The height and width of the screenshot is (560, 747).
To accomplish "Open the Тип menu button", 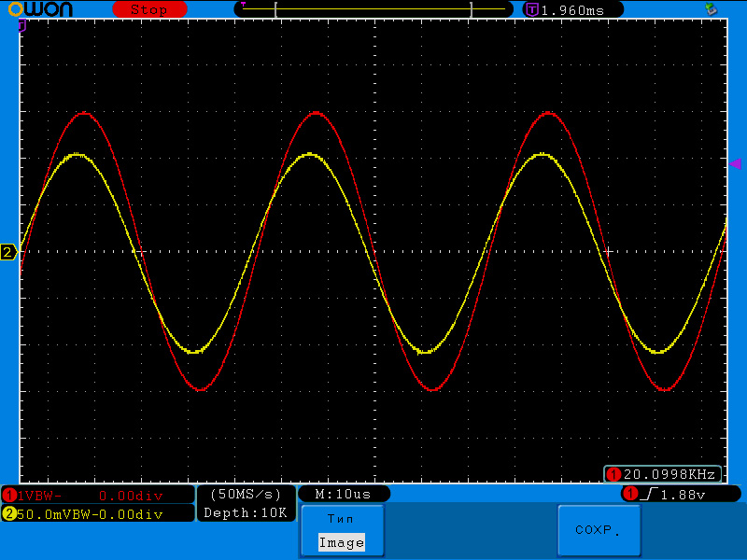I will pos(343,530).
